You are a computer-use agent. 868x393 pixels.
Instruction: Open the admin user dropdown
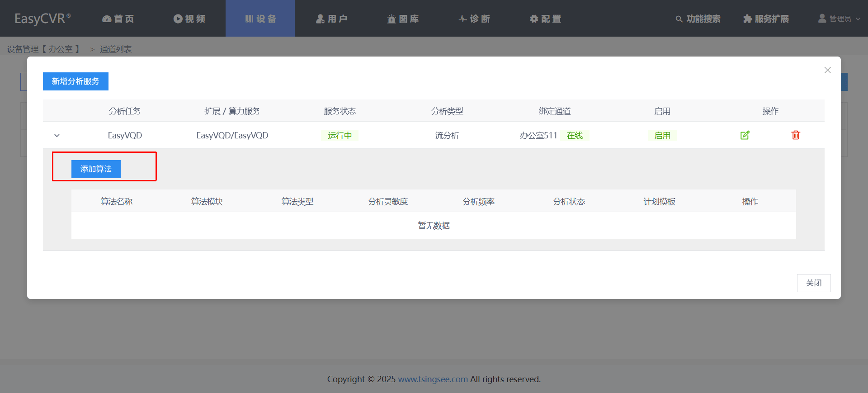pos(839,19)
